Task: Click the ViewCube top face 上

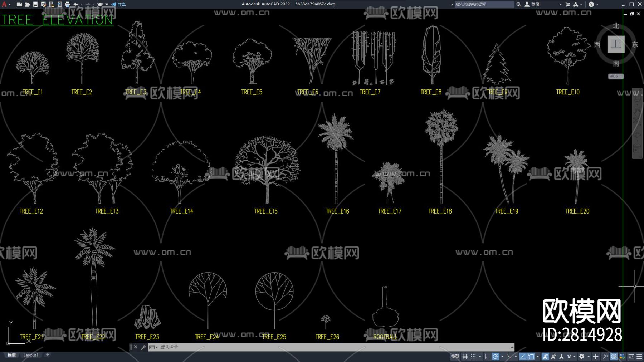Action: 616,44
